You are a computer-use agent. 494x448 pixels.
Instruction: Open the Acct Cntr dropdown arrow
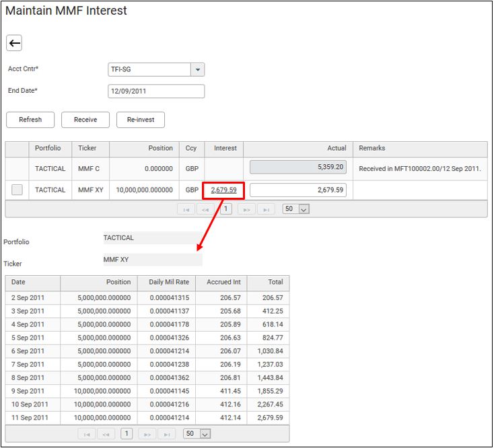[197, 69]
